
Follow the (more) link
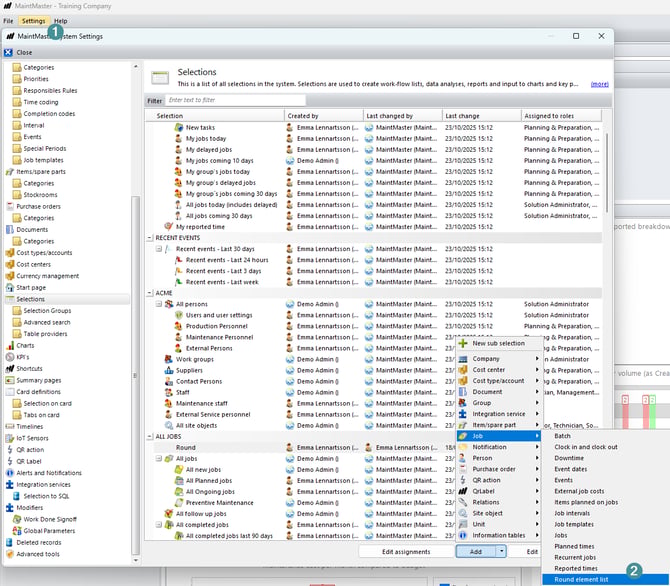tap(599, 84)
